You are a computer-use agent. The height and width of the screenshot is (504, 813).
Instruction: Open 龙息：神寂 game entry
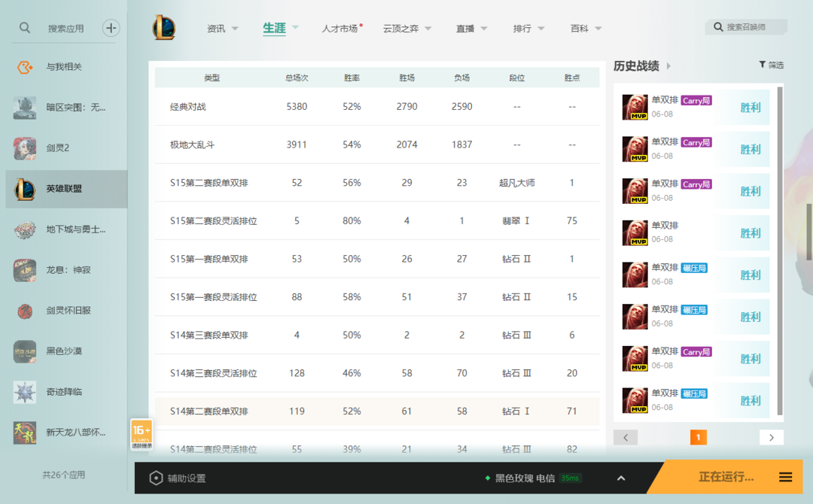pyautogui.click(x=66, y=270)
